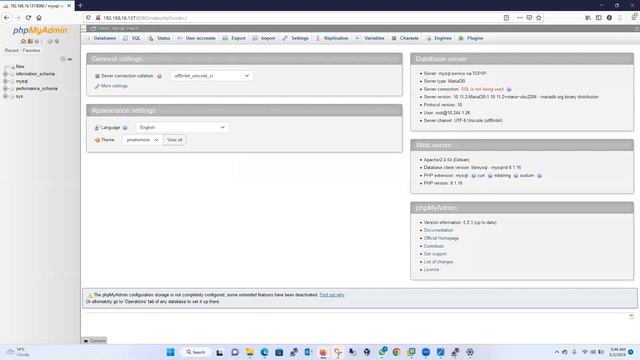Click the help icon next to Server connection collation
This screenshot has width=640, height=360.
click(160, 76)
